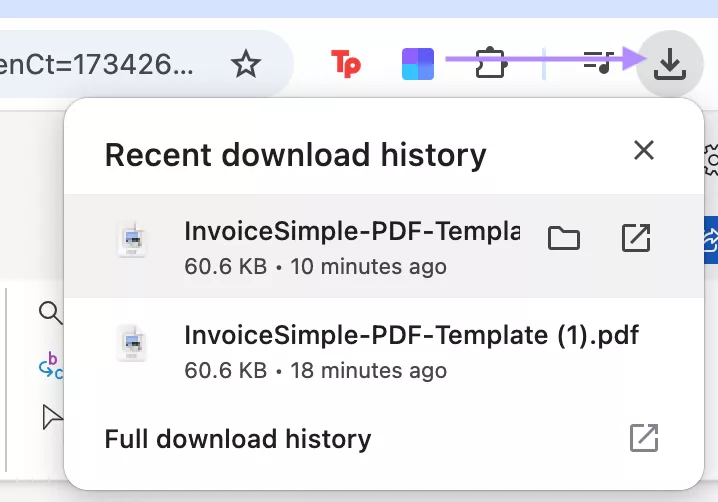Click the magnifier search icon in sidebar

point(50,313)
